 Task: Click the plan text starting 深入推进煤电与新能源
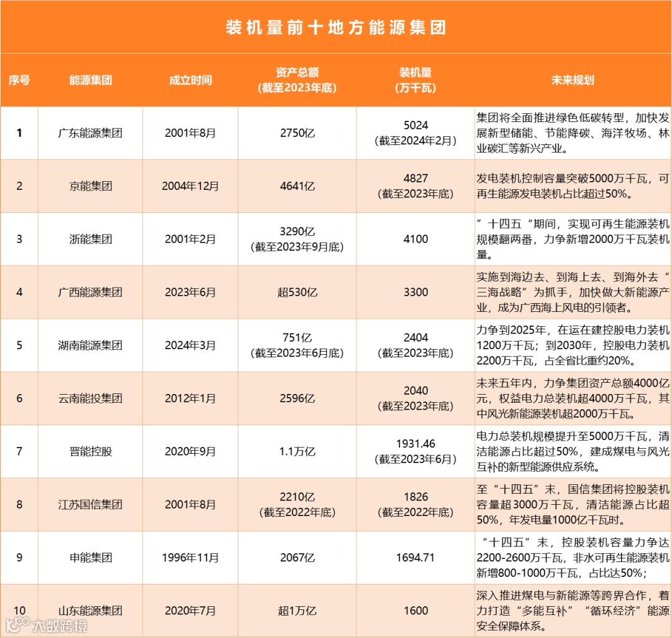tap(572, 611)
